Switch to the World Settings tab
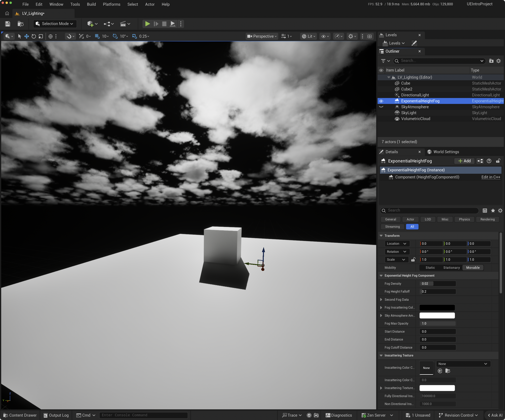505x420 pixels. pos(443,152)
